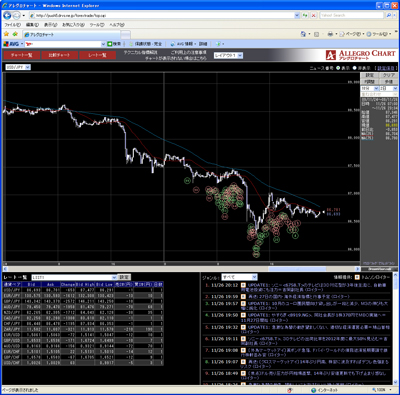Open the ジャンル すべて genre dropdown

[x=239, y=277]
